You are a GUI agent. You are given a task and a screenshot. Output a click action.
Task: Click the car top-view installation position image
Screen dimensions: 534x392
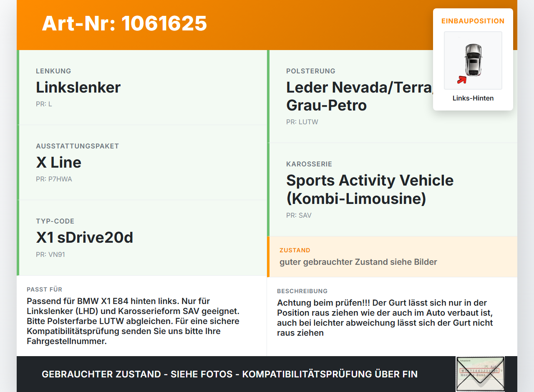click(473, 60)
